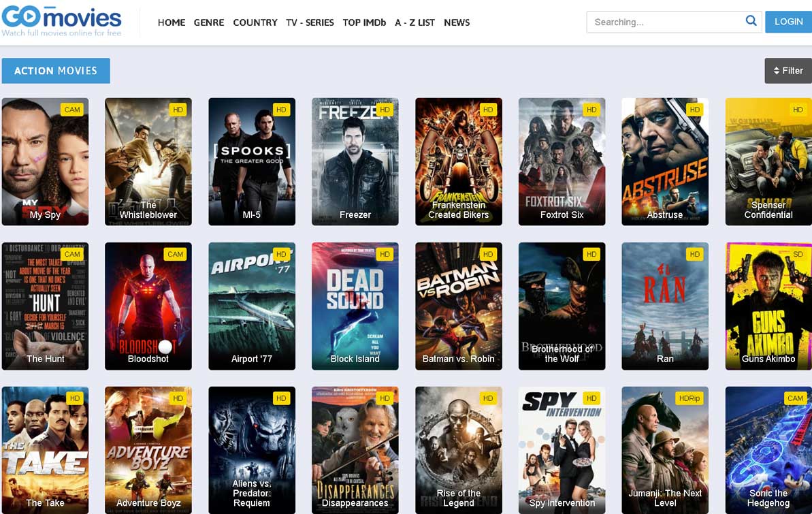This screenshot has width=812, height=514.
Task: Click the CAM badge on Sonic the Hedgehog
Action: (796, 398)
